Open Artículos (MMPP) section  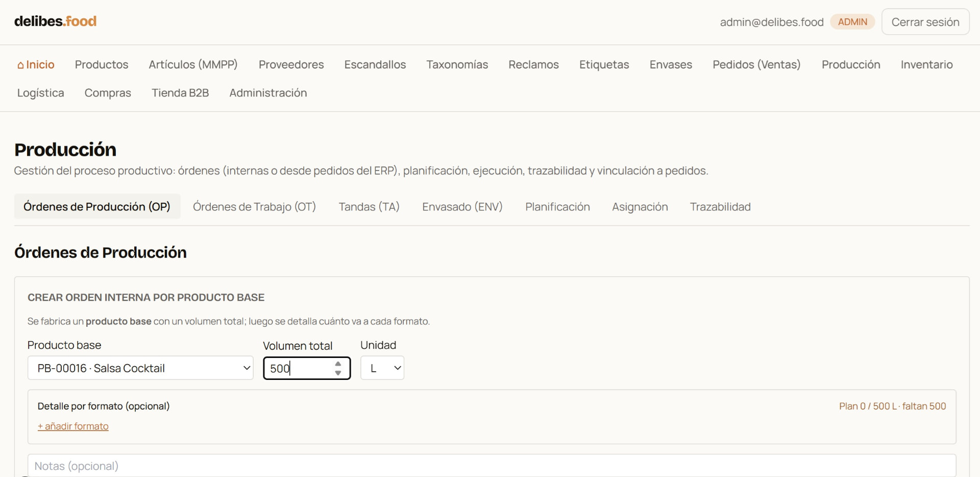tap(193, 64)
